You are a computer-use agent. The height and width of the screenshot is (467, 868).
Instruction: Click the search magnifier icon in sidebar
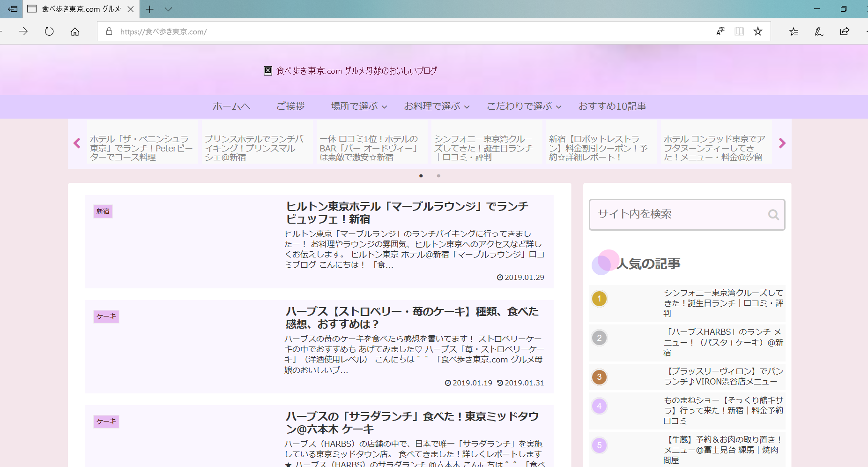tap(773, 215)
